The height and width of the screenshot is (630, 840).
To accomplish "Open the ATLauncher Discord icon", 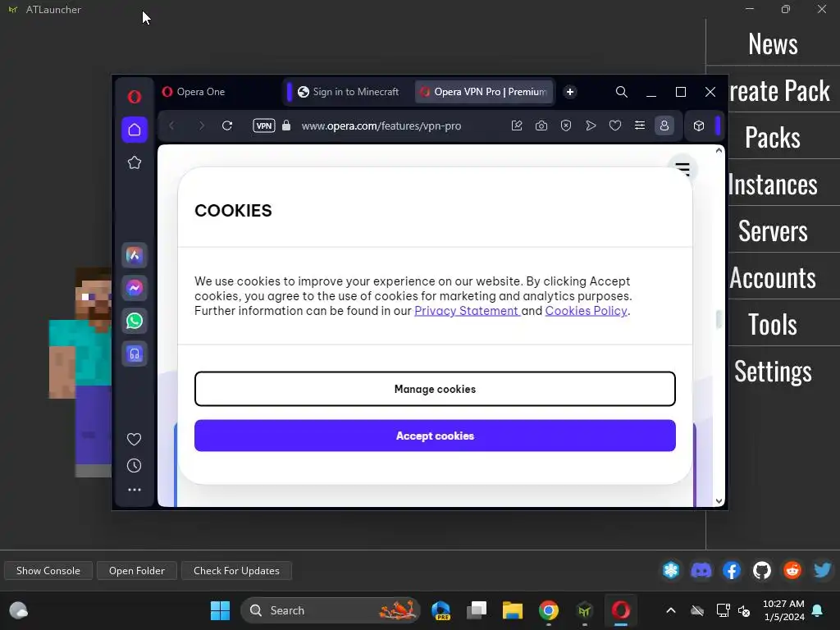I will (x=701, y=570).
